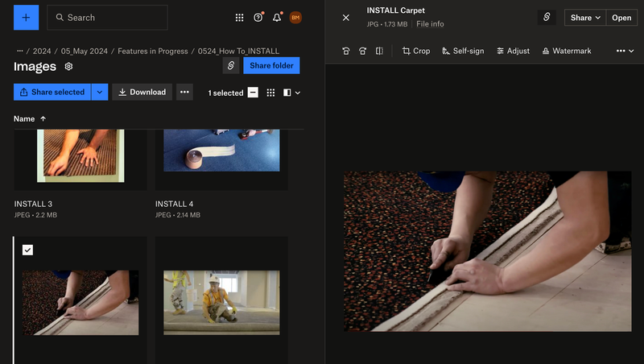Expand the Share selected dropdown arrow
The height and width of the screenshot is (364, 644).
point(100,92)
